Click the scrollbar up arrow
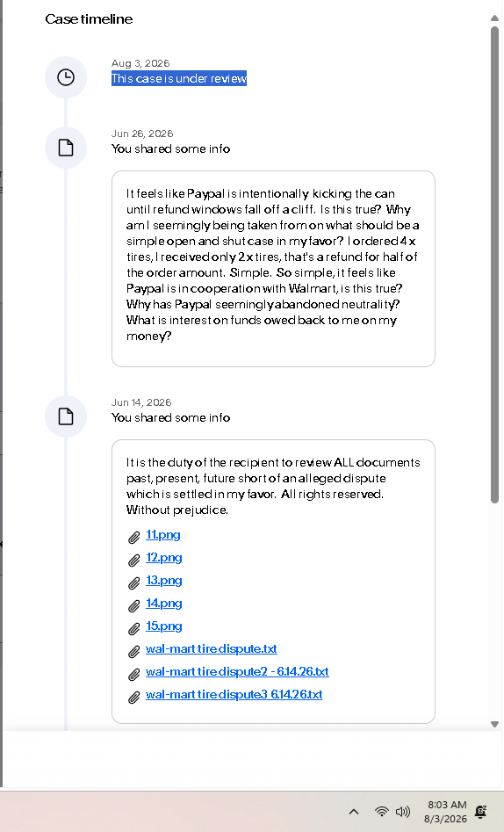Viewport: 504px width, 832px height. (494, 18)
